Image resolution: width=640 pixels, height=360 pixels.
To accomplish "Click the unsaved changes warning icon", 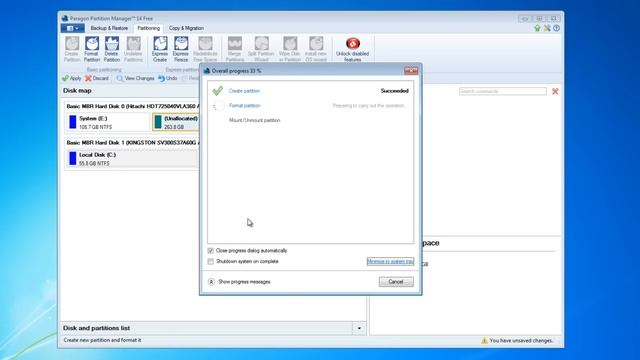I will (484, 340).
